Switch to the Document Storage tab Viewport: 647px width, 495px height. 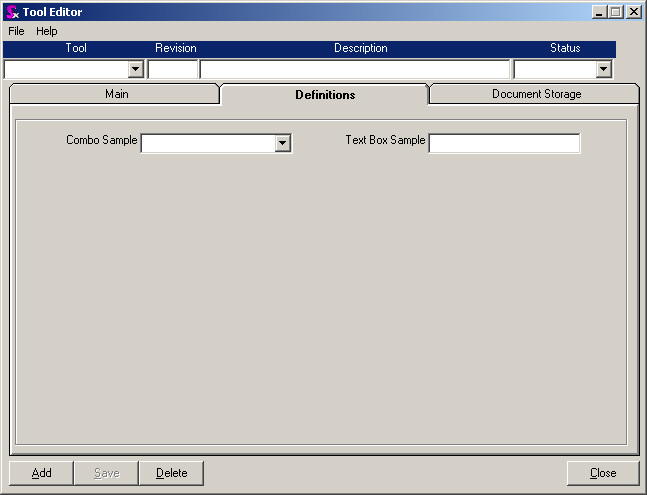click(536, 94)
